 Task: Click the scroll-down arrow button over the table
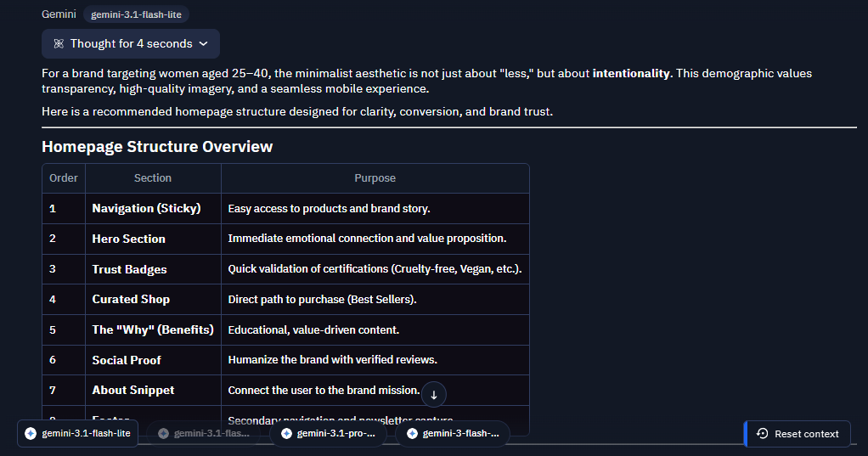pos(434,395)
